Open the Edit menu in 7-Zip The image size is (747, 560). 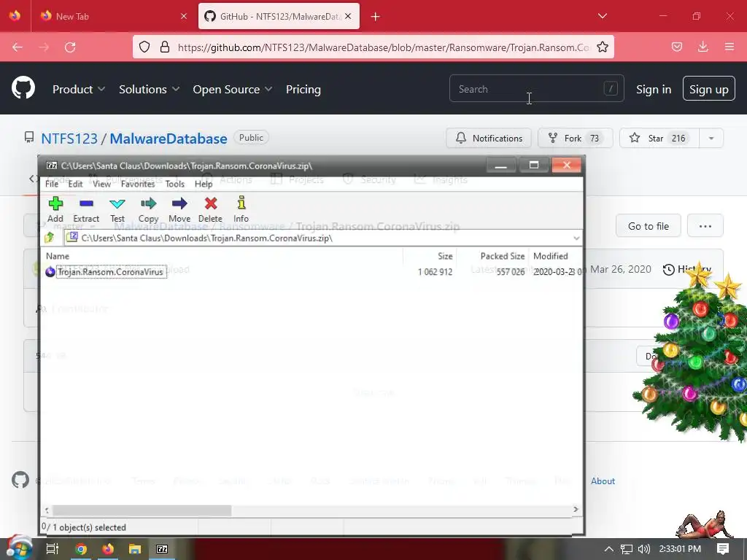(x=75, y=184)
